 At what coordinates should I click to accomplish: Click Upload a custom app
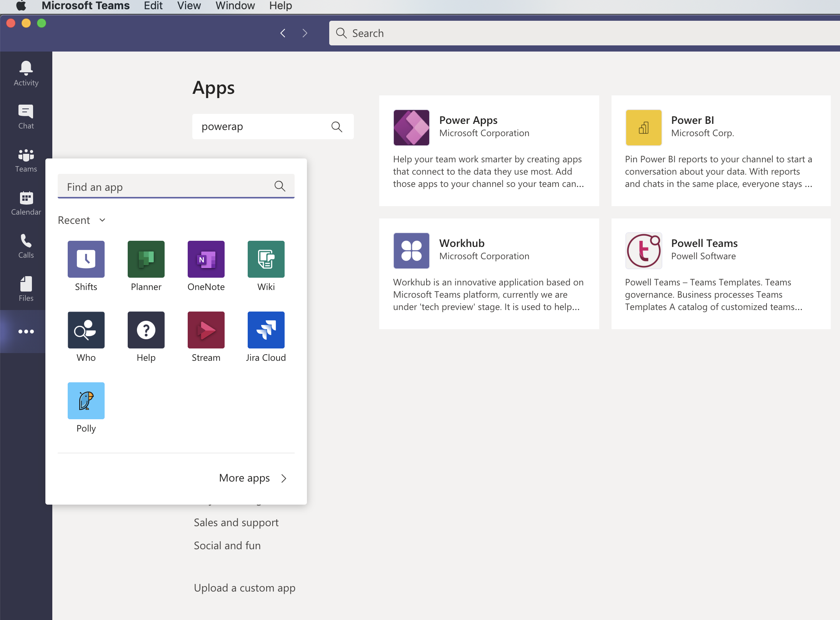(245, 588)
